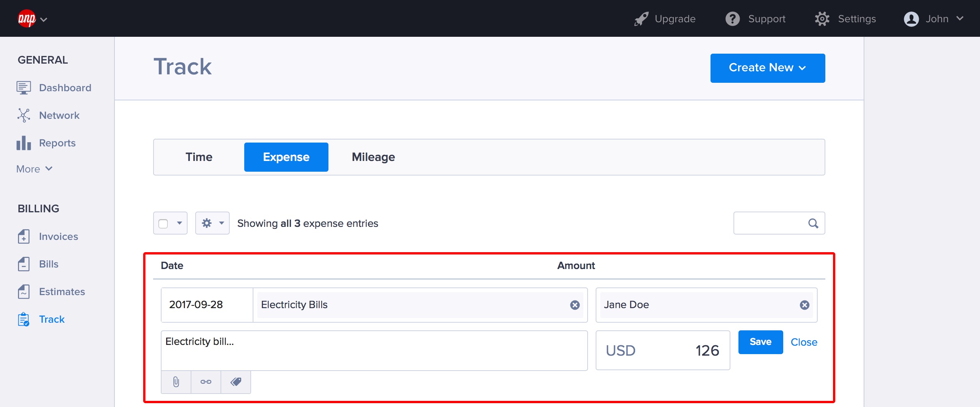Image resolution: width=980 pixels, height=407 pixels.
Task: Expand the Create New dropdown
Action: tap(768, 68)
